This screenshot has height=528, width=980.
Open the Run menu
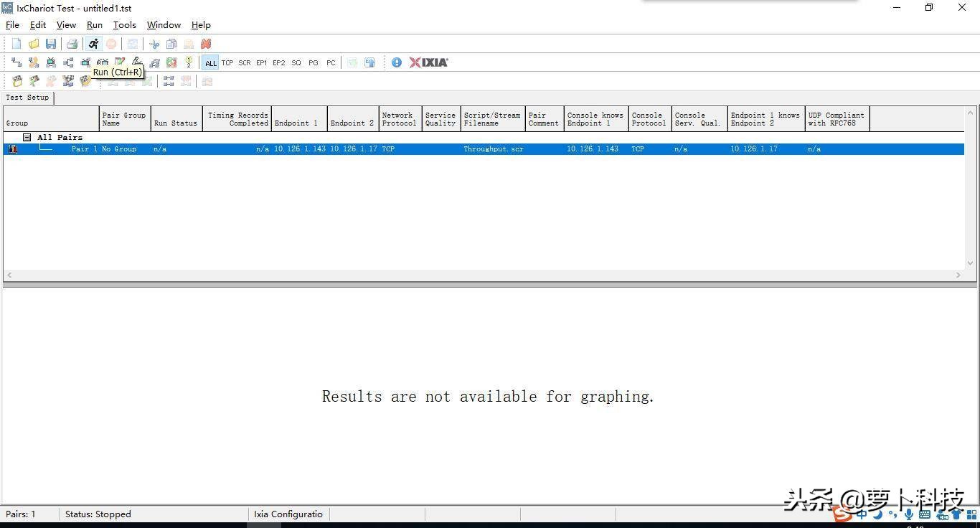pyautogui.click(x=94, y=24)
